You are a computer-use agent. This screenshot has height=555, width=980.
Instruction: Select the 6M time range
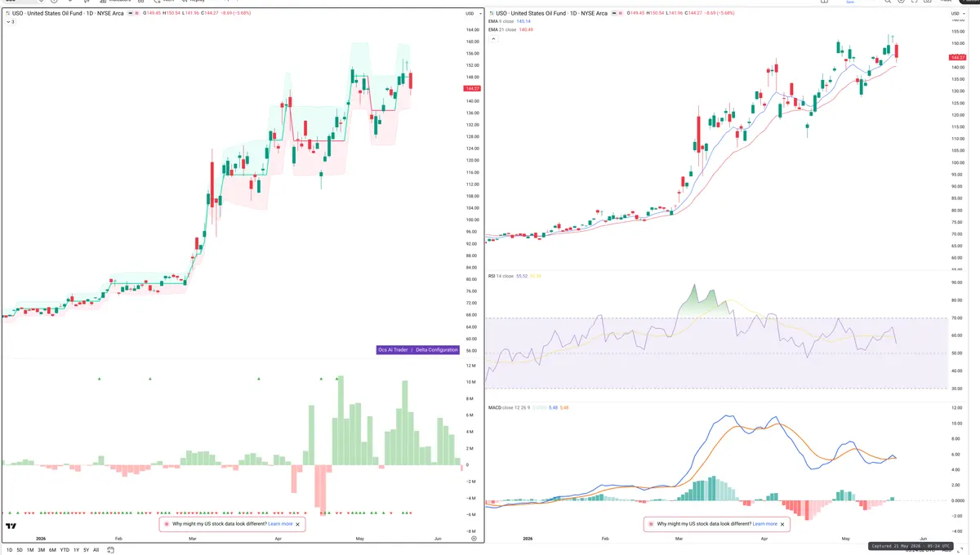(x=52, y=550)
